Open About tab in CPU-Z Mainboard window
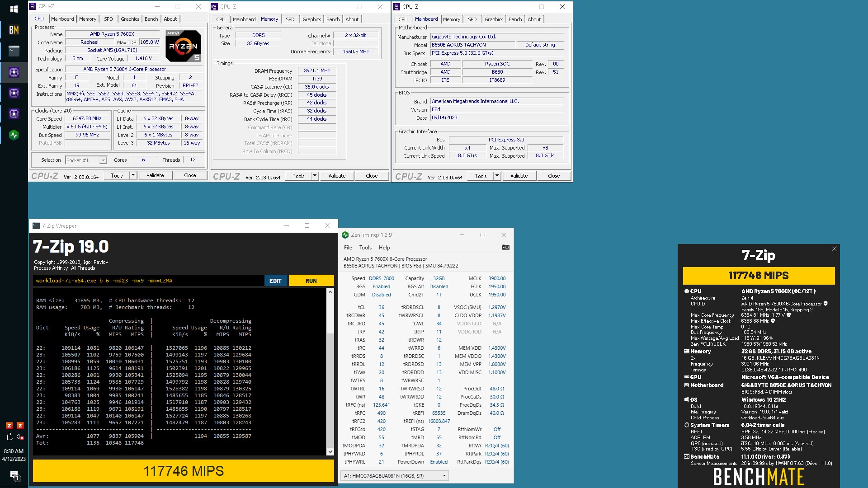The width and height of the screenshot is (868, 488). [x=534, y=19]
